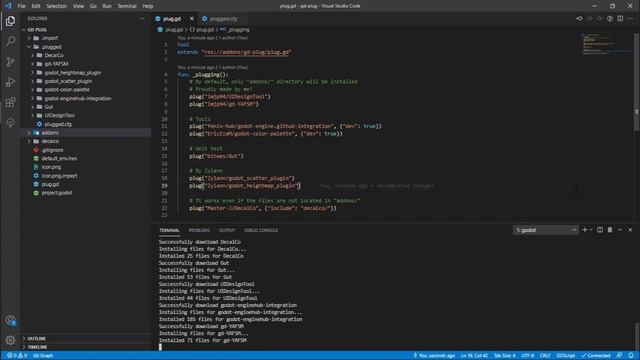Click the errors and warnings status indicator
The image size is (640, 360).
[x=17, y=356]
